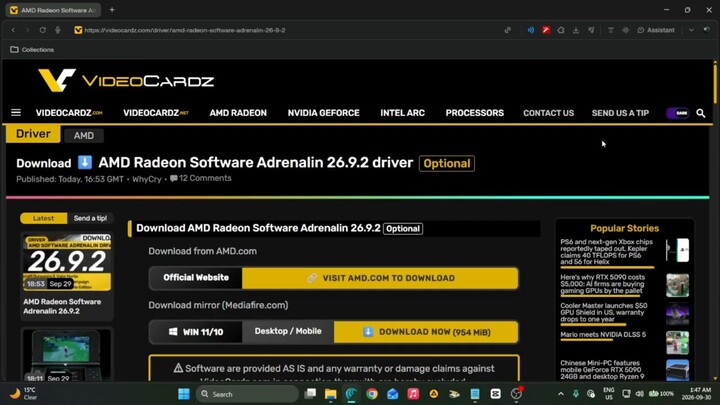Image resolution: width=720 pixels, height=405 pixels.
Task: Open the clock showing 1:47 AM
Action: coord(699,394)
